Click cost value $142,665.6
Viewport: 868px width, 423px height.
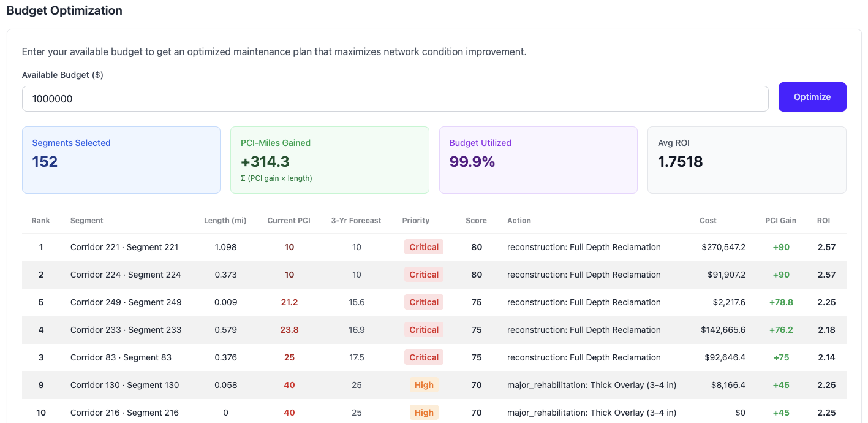coord(723,330)
